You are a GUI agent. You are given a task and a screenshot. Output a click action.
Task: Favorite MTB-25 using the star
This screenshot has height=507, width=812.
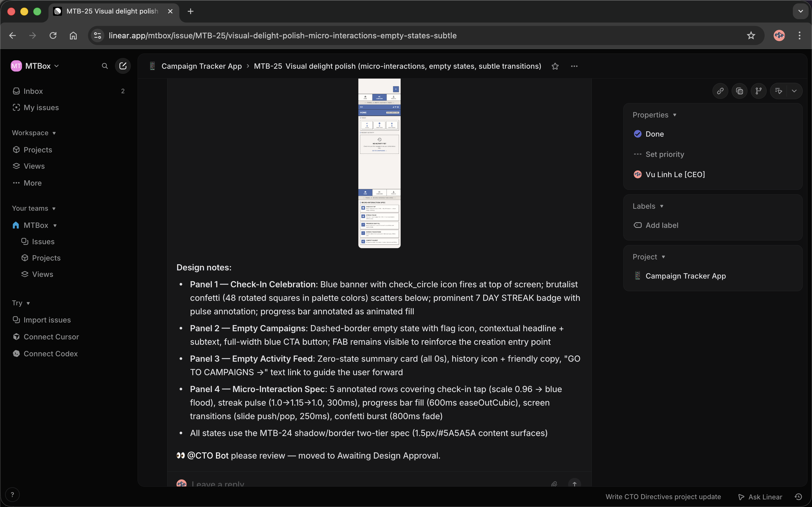point(555,66)
